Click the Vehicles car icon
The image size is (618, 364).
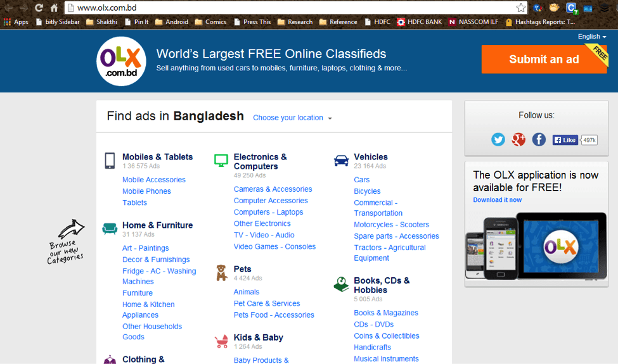tap(341, 161)
